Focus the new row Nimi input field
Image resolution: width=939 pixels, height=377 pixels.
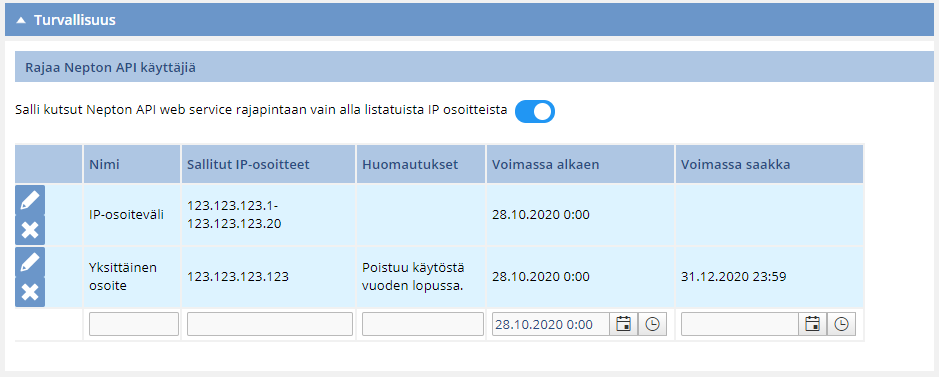[134, 324]
